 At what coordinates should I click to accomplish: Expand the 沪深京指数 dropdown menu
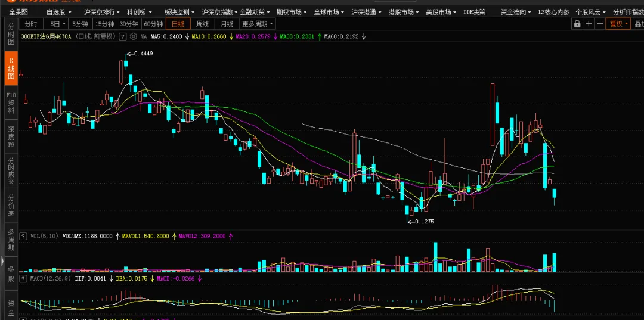coord(220,13)
